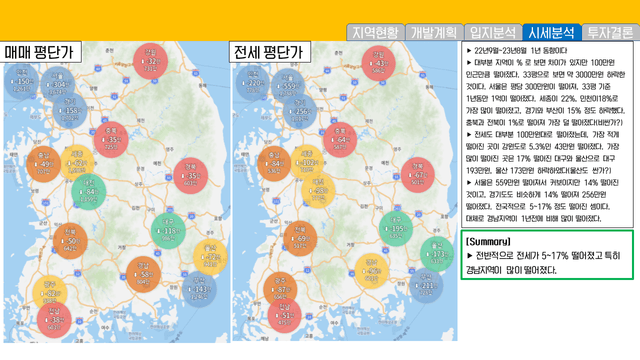Image resolution: width=640 pixels, height=360 pixels.
Task: Click the 매매 평단가 map title
Action: click(x=41, y=52)
